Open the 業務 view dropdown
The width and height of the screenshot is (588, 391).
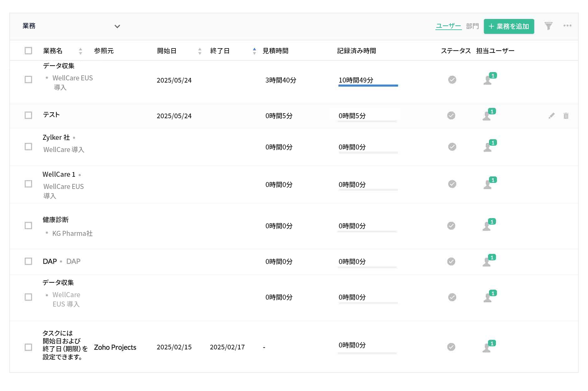[x=117, y=26]
